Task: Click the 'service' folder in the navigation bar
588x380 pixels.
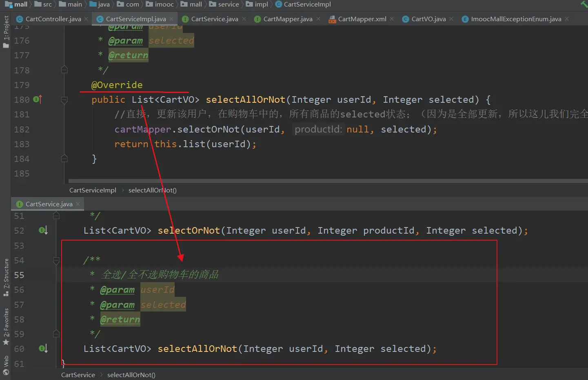Action: point(228,4)
